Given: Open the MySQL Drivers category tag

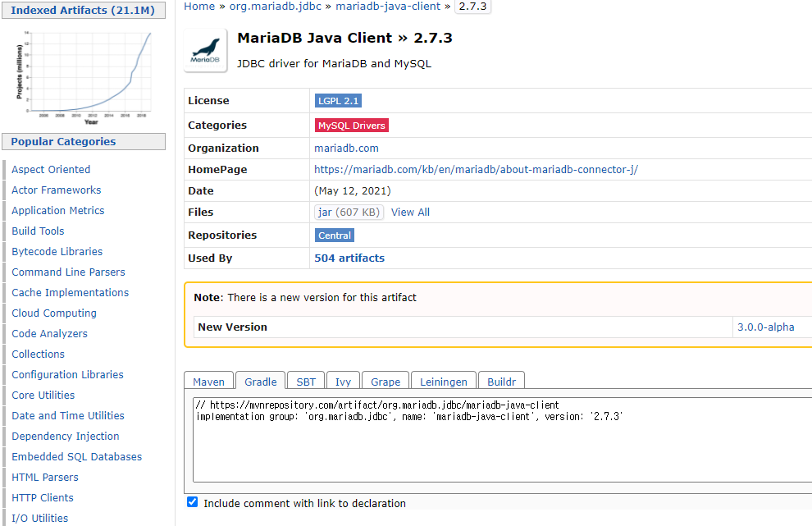Looking at the screenshot, I should point(352,126).
